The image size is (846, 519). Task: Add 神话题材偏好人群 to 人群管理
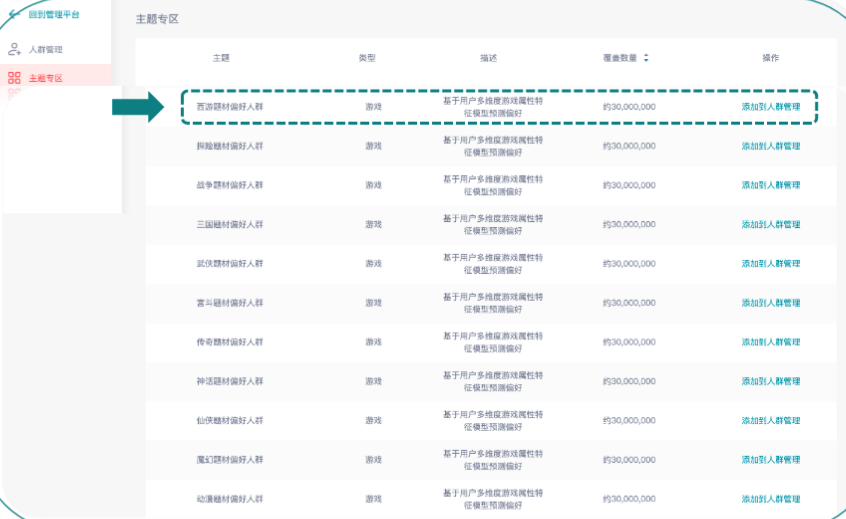point(770,381)
